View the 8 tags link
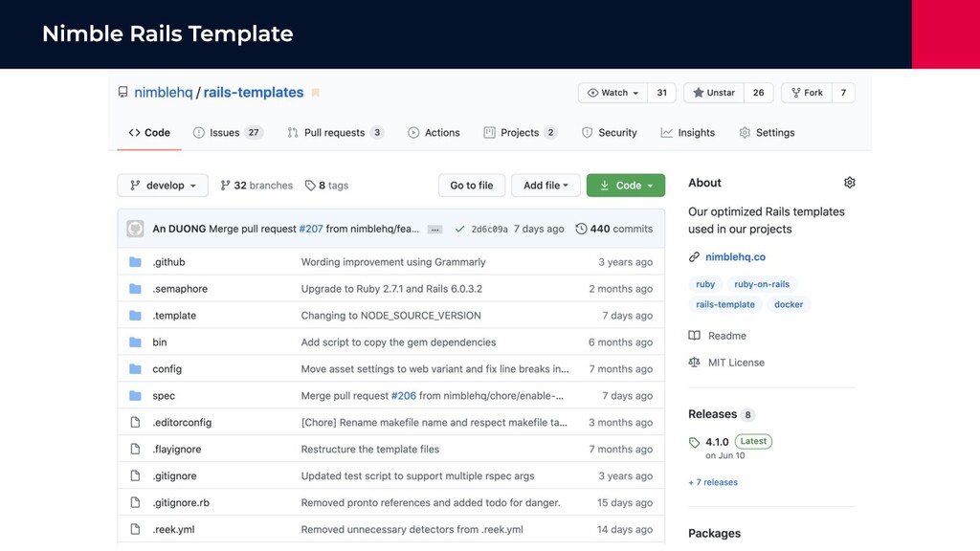 tap(327, 186)
